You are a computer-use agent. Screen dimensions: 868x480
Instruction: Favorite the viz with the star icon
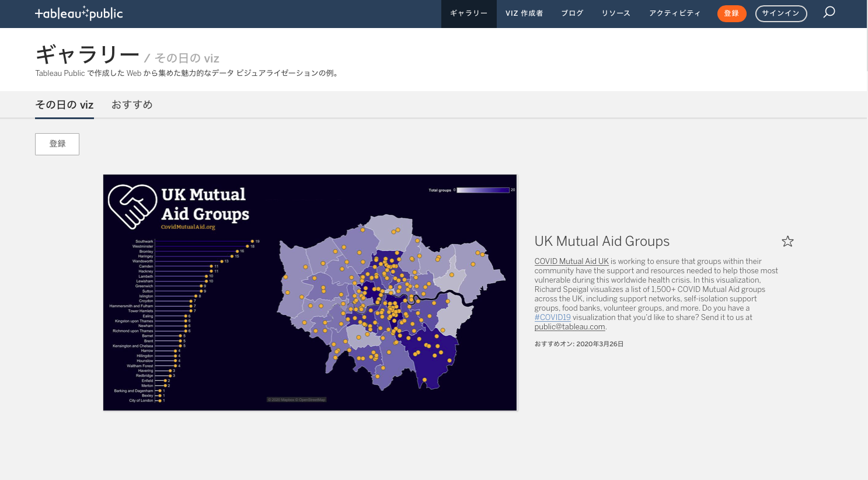[787, 241]
